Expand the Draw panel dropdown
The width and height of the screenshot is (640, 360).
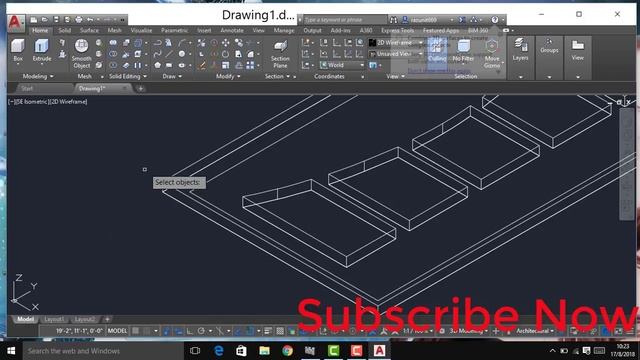tap(171, 76)
